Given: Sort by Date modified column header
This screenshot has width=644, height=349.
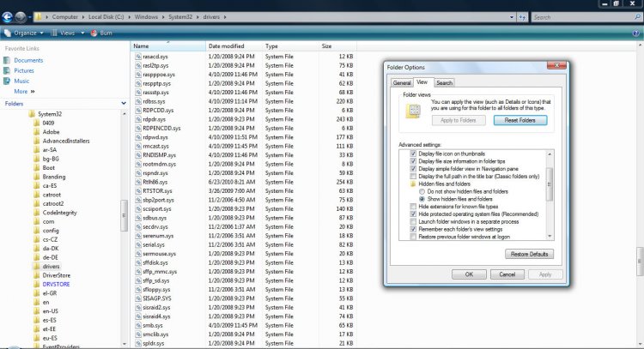Looking at the screenshot, I should (234, 46).
